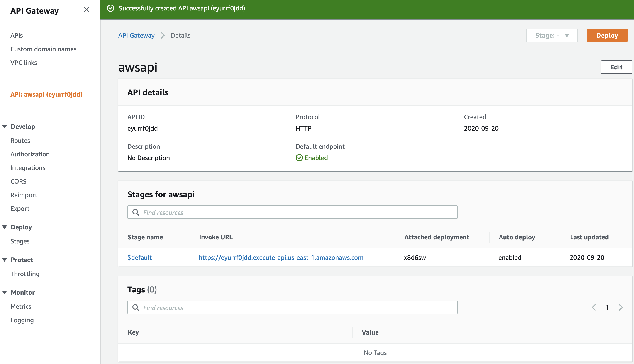634x364 pixels.
Task: Collapse the Monitor section
Action: (5, 292)
